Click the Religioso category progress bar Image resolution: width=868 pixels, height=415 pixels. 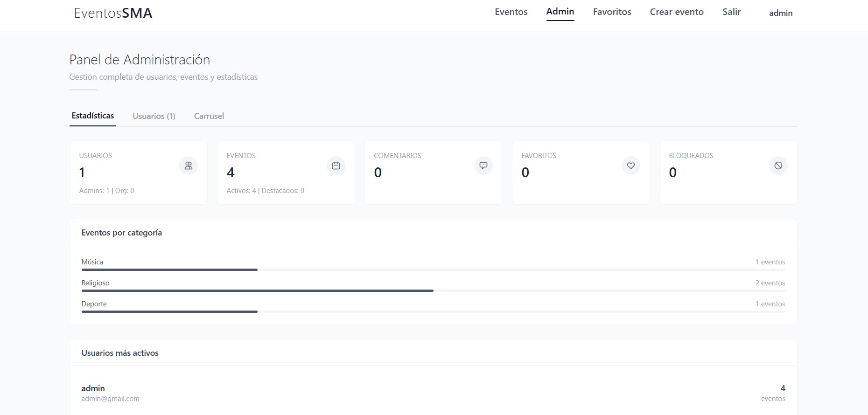[x=433, y=290]
